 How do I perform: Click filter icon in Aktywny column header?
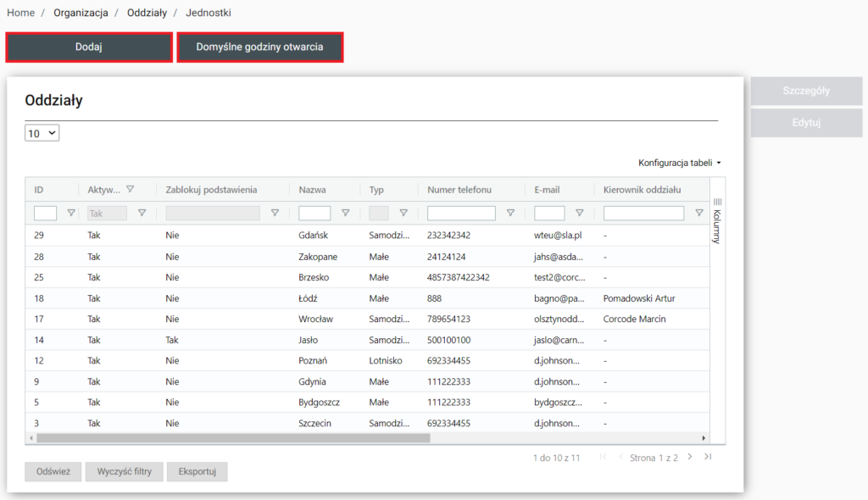(x=130, y=190)
